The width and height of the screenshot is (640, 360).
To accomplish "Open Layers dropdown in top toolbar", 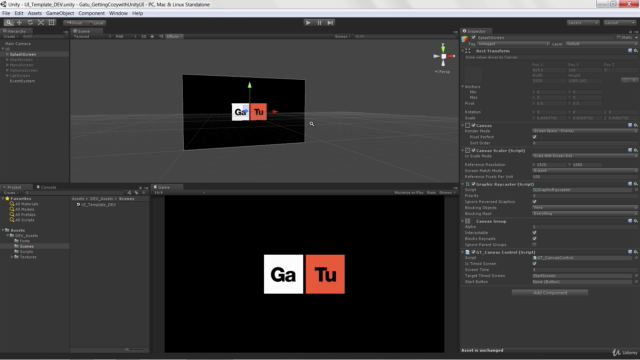I will 583,23.
